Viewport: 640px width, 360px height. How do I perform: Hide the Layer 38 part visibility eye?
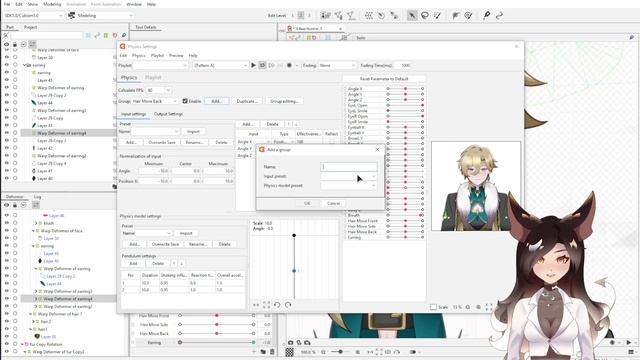(x=7, y=58)
